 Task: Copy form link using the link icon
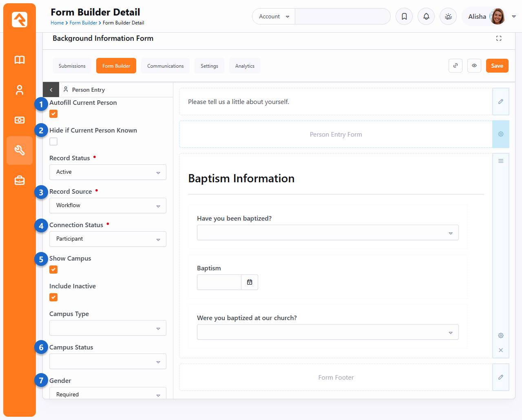pos(456,66)
